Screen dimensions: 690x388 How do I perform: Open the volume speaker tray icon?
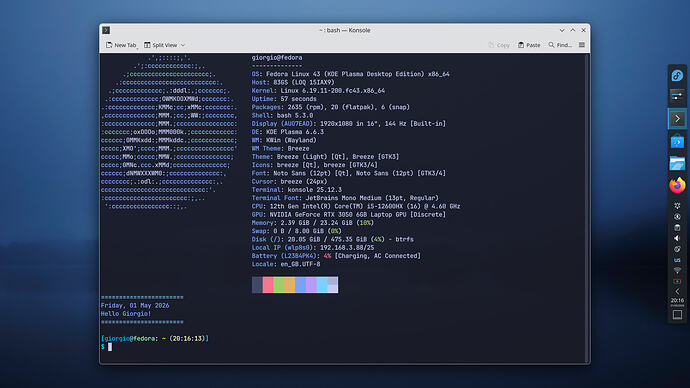pyautogui.click(x=677, y=238)
